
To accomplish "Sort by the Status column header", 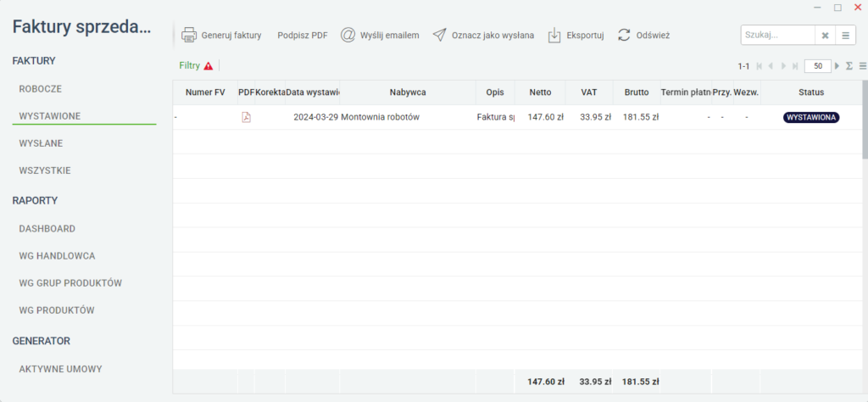I will (811, 92).
